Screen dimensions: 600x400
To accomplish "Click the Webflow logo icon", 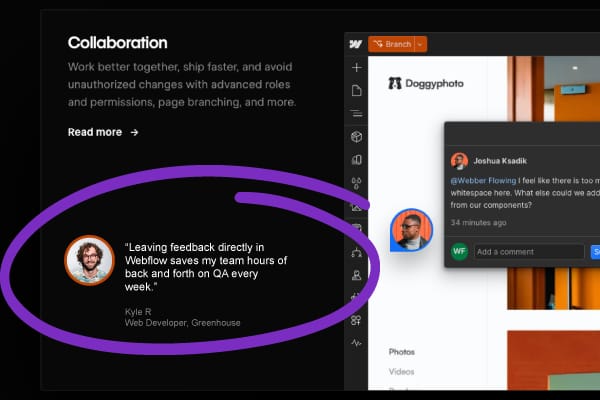I will (x=356, y=44).
